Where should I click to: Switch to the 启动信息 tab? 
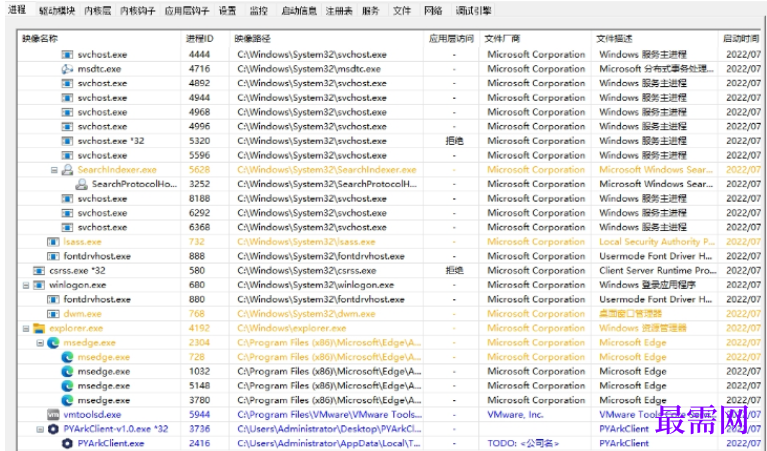pos(299,10)
